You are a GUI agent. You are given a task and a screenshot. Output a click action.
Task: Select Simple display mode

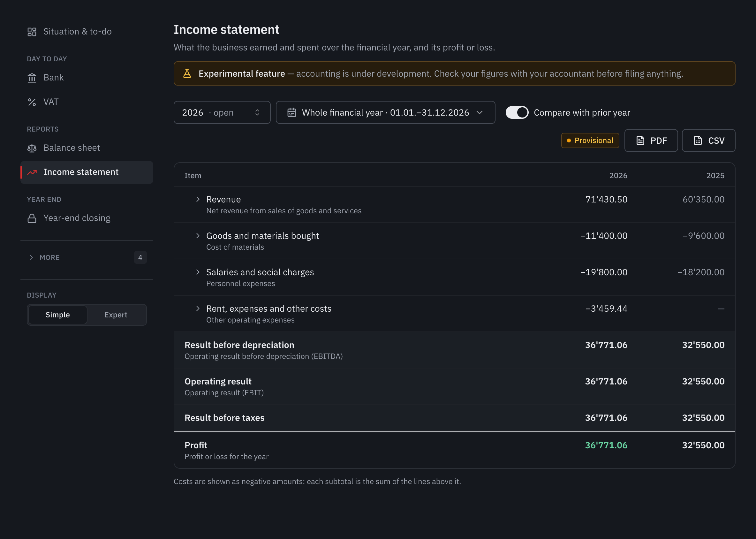click(x=58, y=315)
